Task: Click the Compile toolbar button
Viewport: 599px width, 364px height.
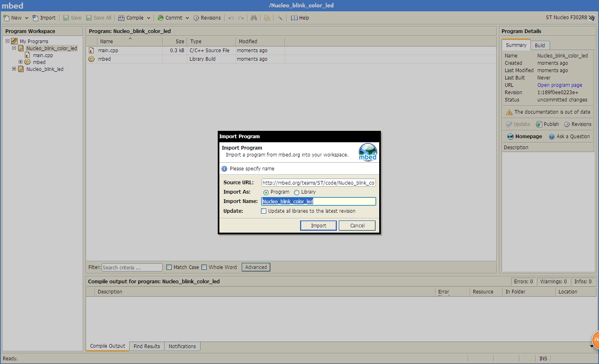Action: pos(131,18)
